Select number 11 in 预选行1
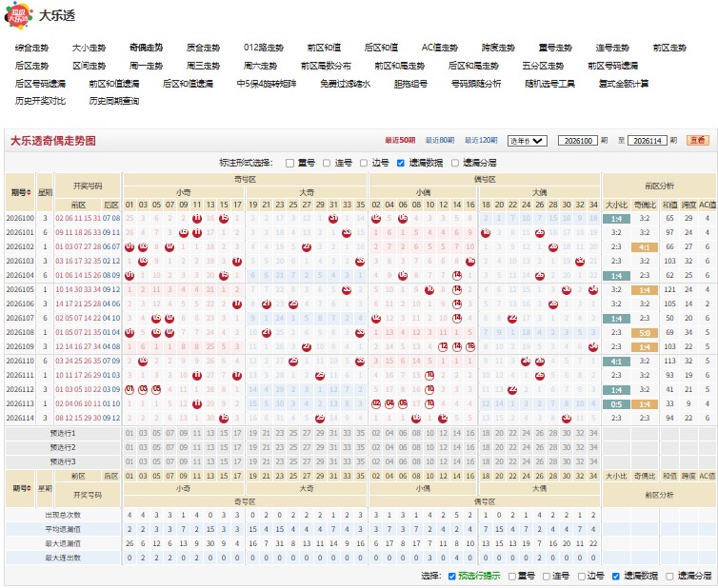 pyautogui.click(x=197, y=433)
